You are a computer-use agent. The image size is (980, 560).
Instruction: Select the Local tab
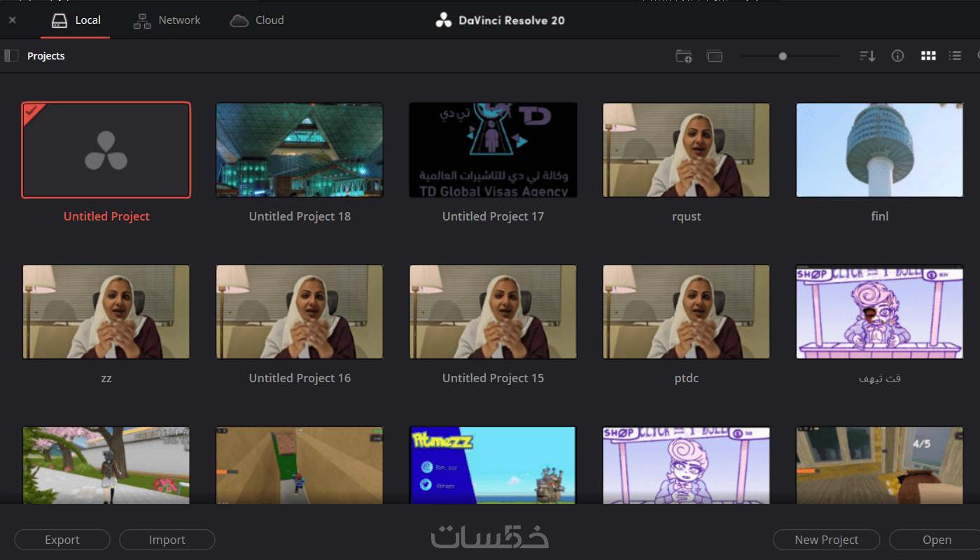76,20
